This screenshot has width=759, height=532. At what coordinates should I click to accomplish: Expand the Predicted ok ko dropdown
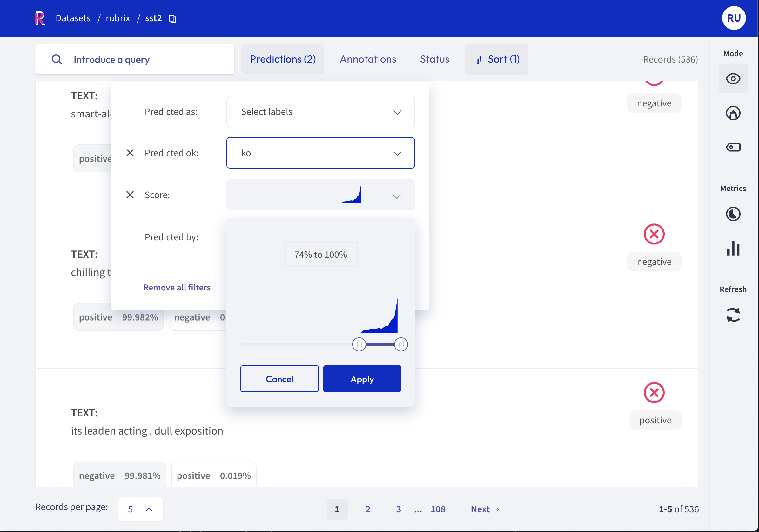point(320,153)
